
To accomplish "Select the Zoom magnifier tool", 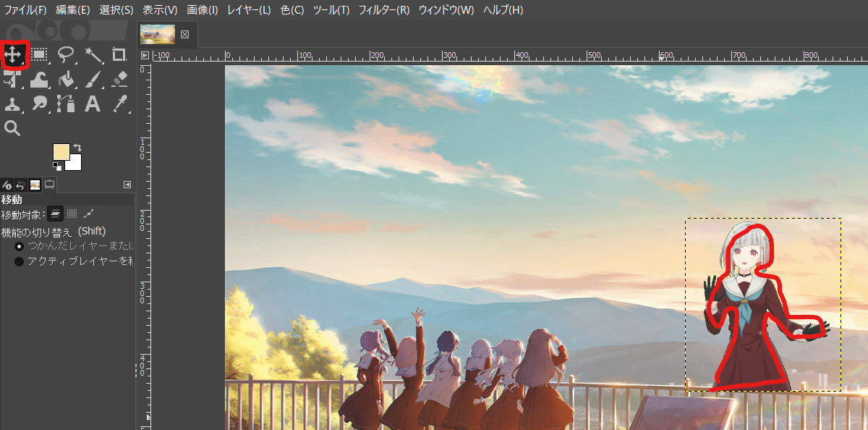I will (x=12, y=128).
